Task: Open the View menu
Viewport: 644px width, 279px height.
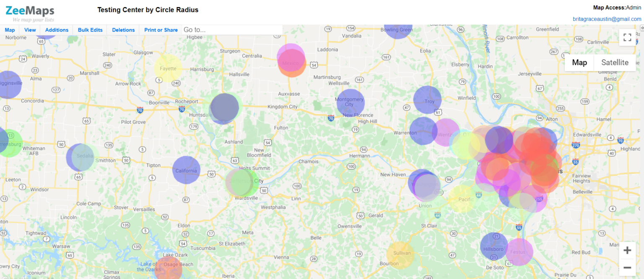Action: (x=29, y=30)
